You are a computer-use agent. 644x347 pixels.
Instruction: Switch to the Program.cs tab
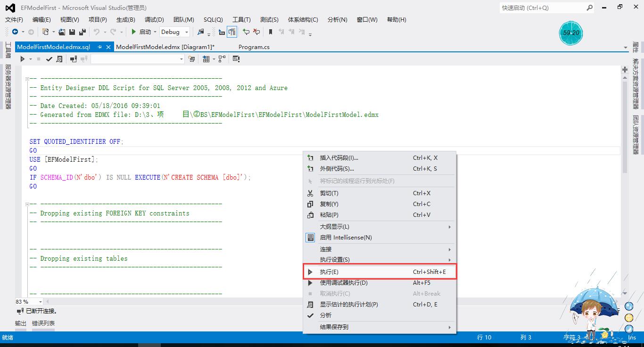(x=254, y=47)
